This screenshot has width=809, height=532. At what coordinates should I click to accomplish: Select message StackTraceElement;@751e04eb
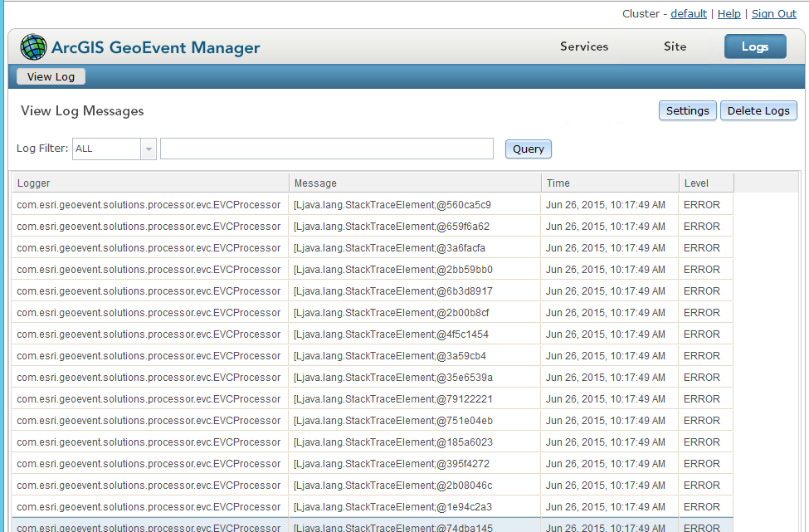click(393, 422)
